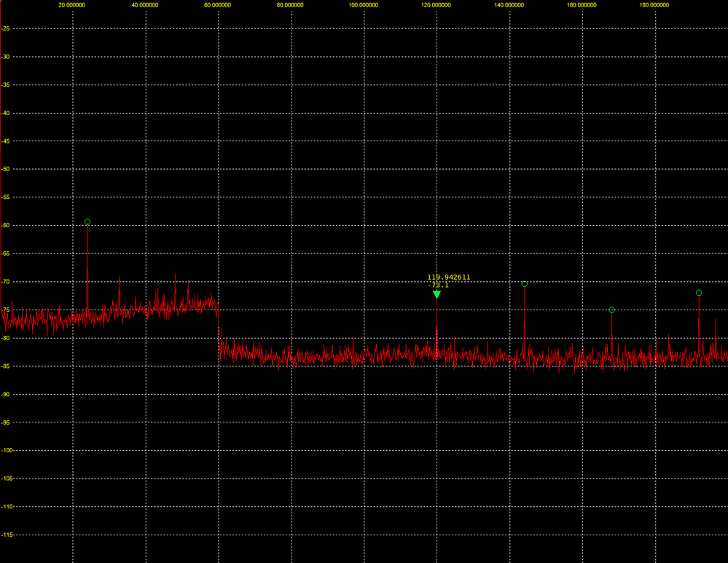Click the -95 amplitude axis label
728x563 pixels.
point(6,422)
